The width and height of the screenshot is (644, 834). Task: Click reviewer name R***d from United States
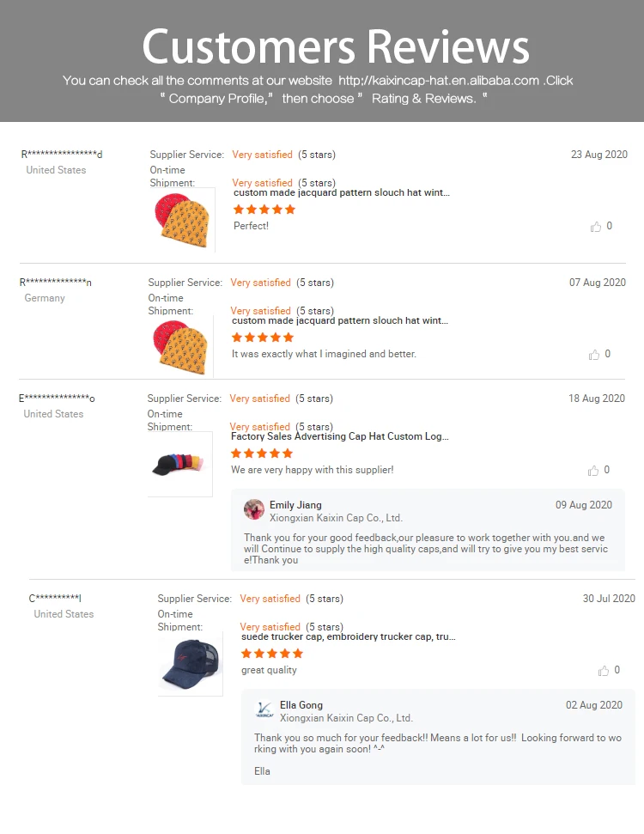[x=62, y=155]
